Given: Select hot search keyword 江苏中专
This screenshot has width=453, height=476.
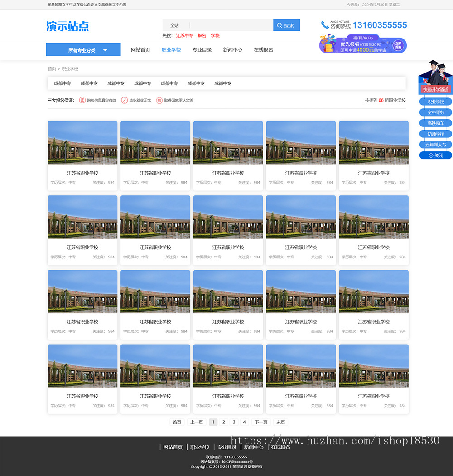Looking at the screenshot, I should point(184,35).
